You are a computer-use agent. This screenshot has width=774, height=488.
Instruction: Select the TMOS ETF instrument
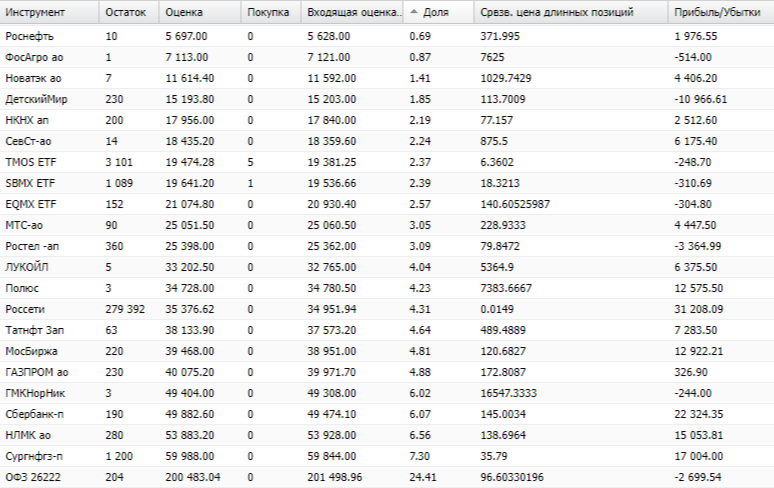pos(31,162)
